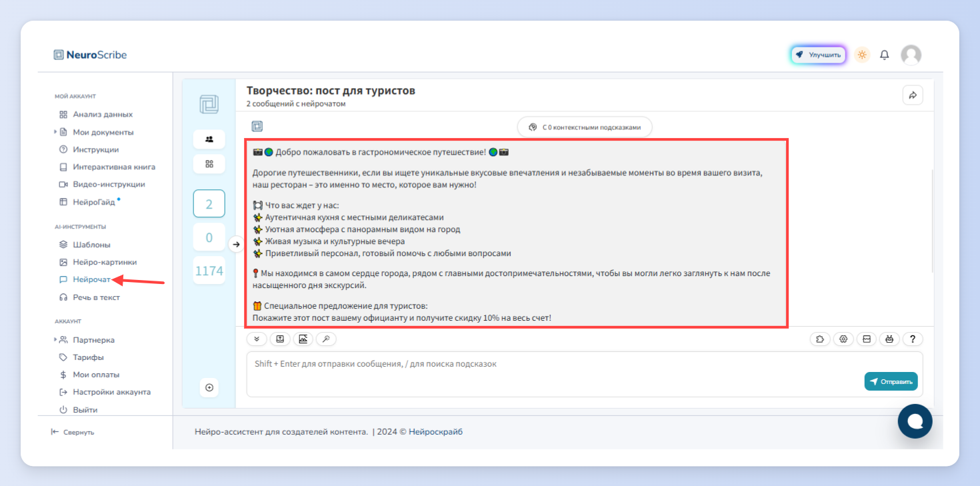Click С 0 контекстными подсказками button
This screenshot has width=980, height=486.
coord(585,127)
